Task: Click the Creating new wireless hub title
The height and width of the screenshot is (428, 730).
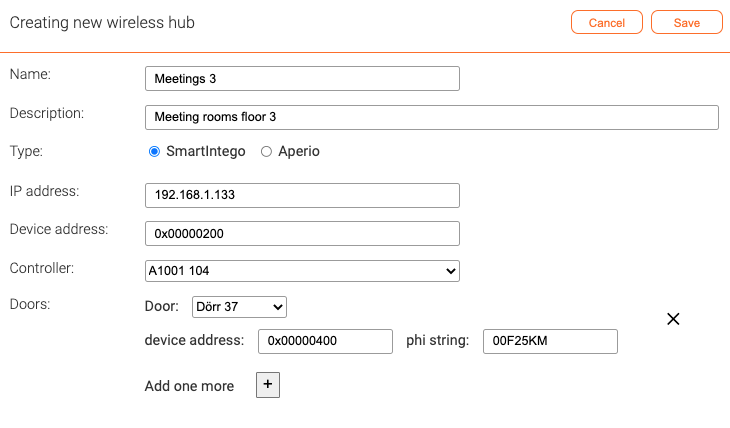Action: pyautogui.click(x=102, y=22)
